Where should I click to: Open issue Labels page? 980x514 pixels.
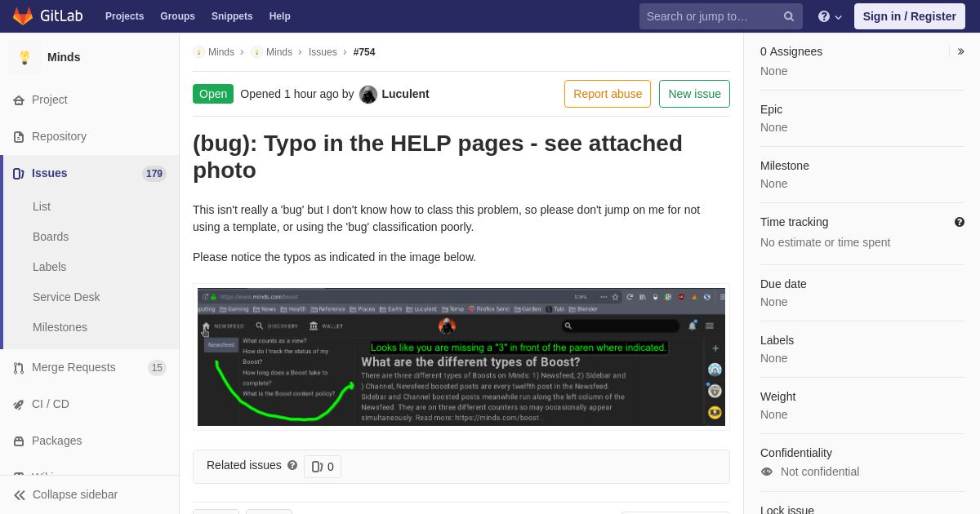click(49, 267)
